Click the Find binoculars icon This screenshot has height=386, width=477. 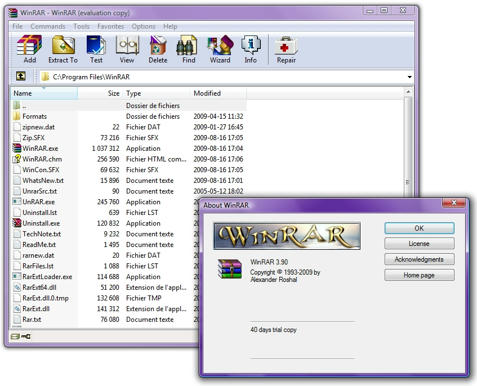(x=187, y=45)
